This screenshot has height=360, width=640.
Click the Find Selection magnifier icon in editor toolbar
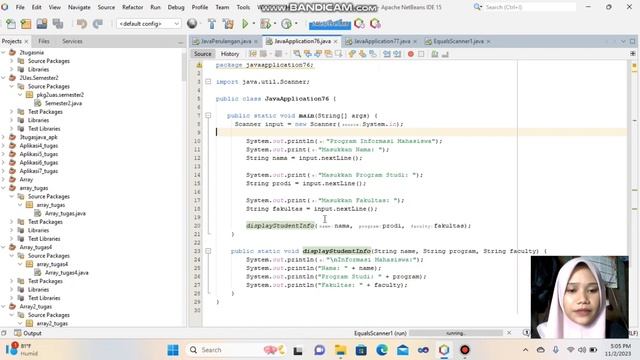coord(297,54)
